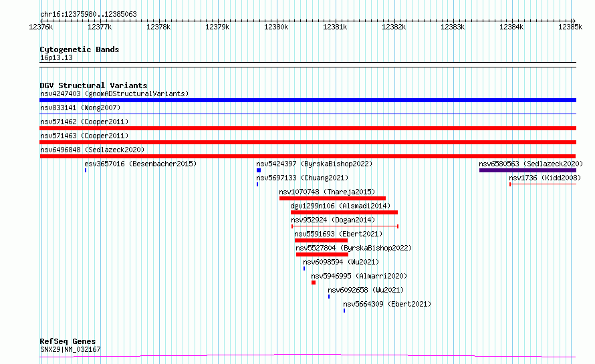595x364 pixels.
Task: Click the red nsv6496848 full-width bar
Action: [308, 156]
